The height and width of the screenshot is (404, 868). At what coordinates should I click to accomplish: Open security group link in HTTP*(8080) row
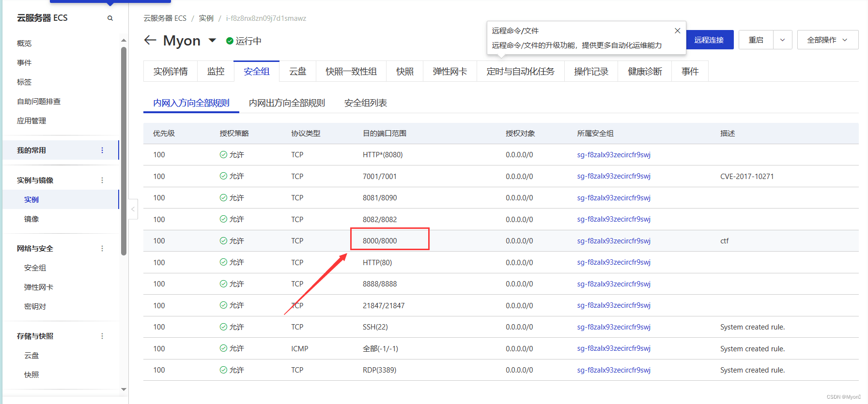click(614, 155)
